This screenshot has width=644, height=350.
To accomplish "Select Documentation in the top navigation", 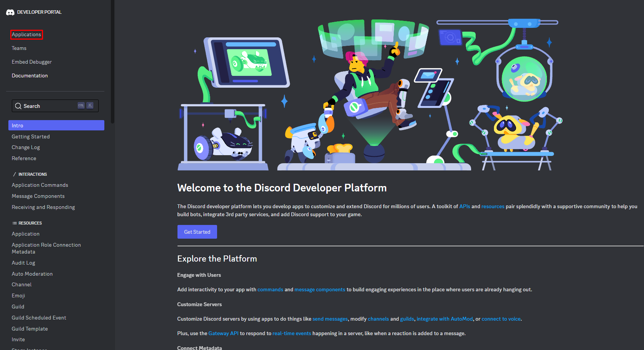I will tap(30, 75).
